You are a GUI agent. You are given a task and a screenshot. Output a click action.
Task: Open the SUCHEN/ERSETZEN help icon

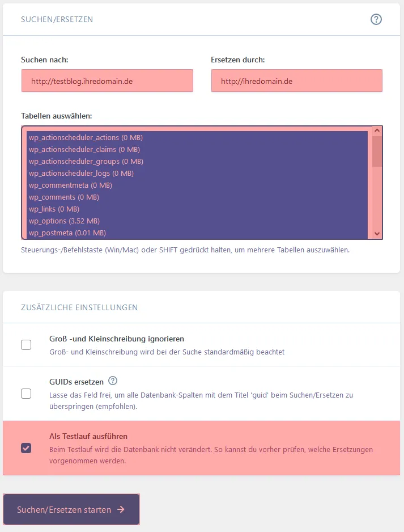375,19
